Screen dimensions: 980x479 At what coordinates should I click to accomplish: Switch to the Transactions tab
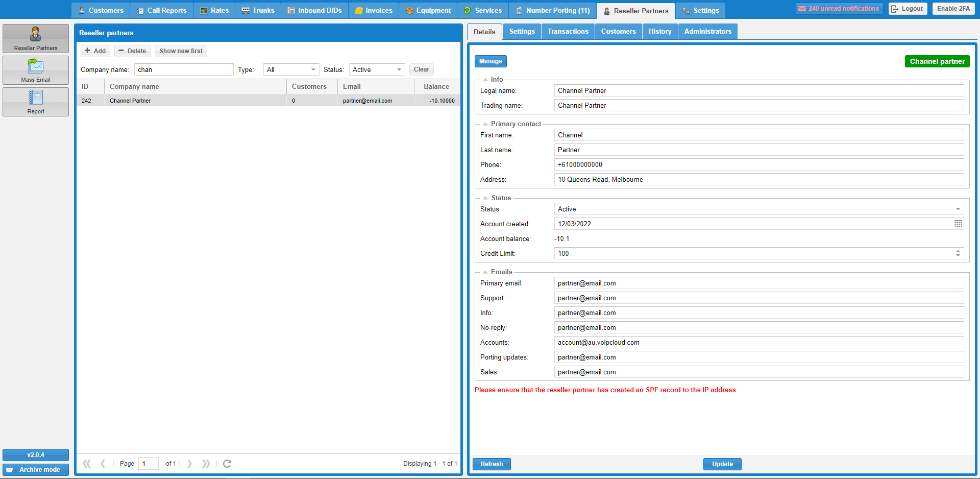(568, 32)
